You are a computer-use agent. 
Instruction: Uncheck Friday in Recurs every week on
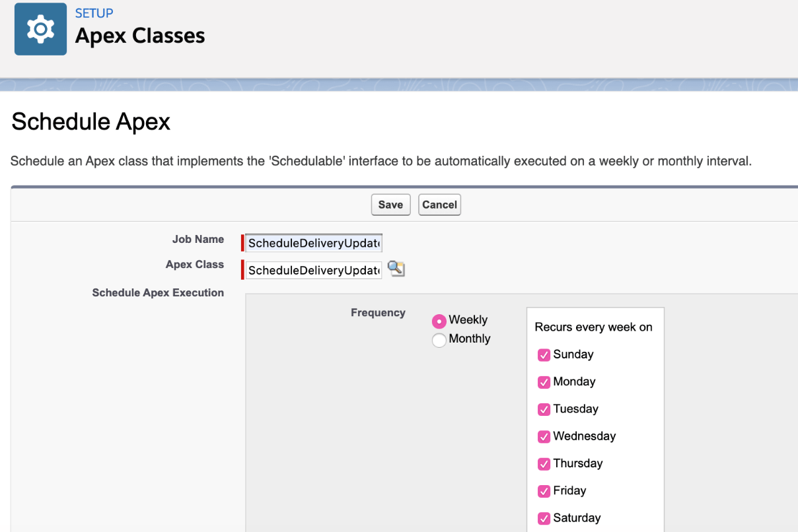(x=543, y=491)
